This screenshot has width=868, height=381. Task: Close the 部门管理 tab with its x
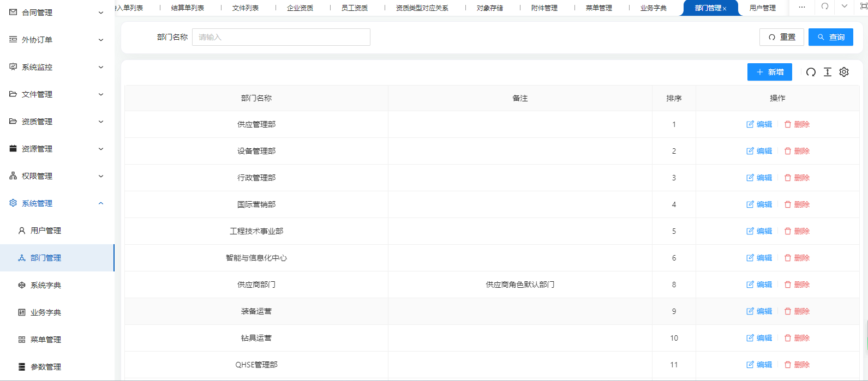(x=725, y=9)
